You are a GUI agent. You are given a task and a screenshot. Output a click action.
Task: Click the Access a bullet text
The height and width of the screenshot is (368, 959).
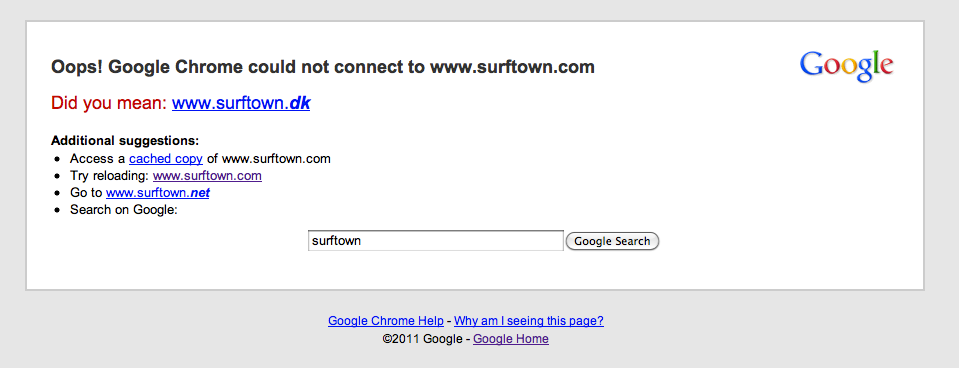98,159
